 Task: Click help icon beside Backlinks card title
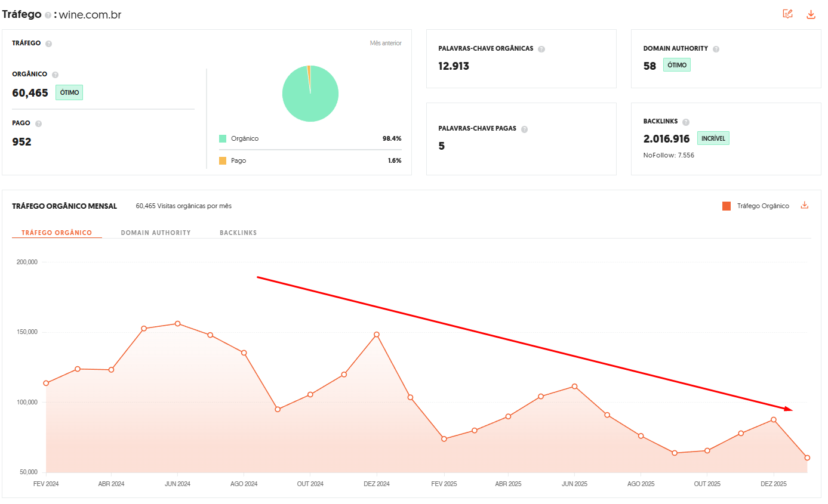point(686,122)
